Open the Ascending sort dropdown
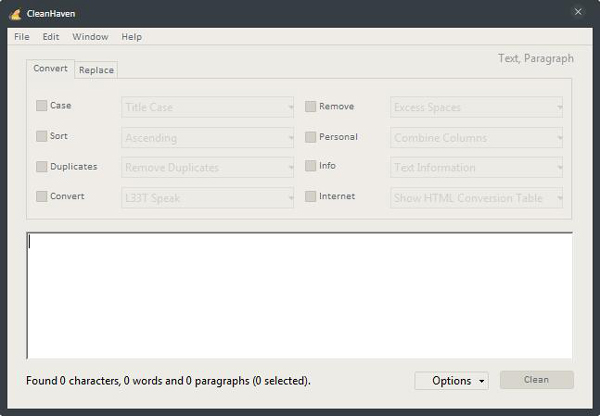Viewport: 600px width, 416px height. coord(208,137)
